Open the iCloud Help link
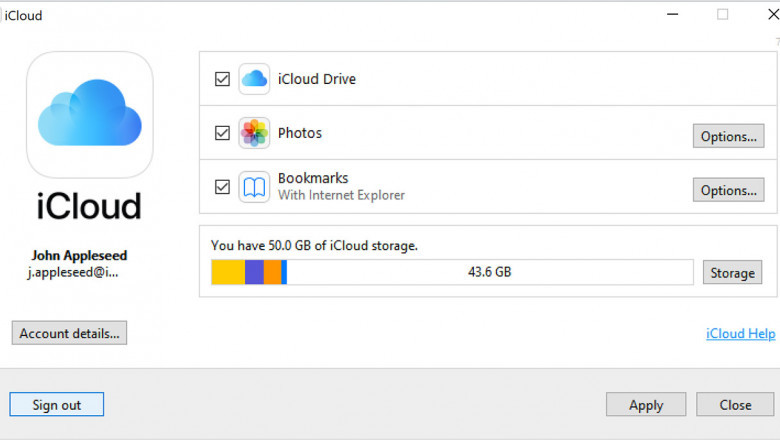Viewport: 780px width, 440px height. pos(740,333)
